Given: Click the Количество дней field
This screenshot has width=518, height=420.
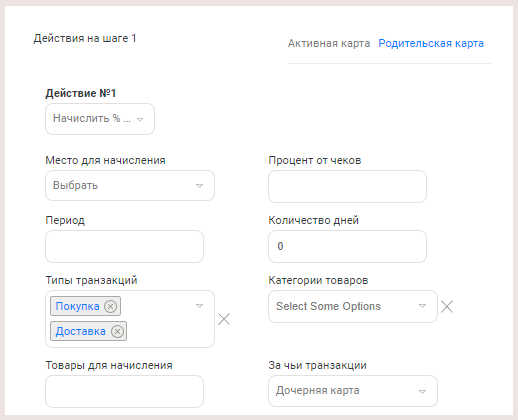Looking at the screenshot, I should pos(347,246).
